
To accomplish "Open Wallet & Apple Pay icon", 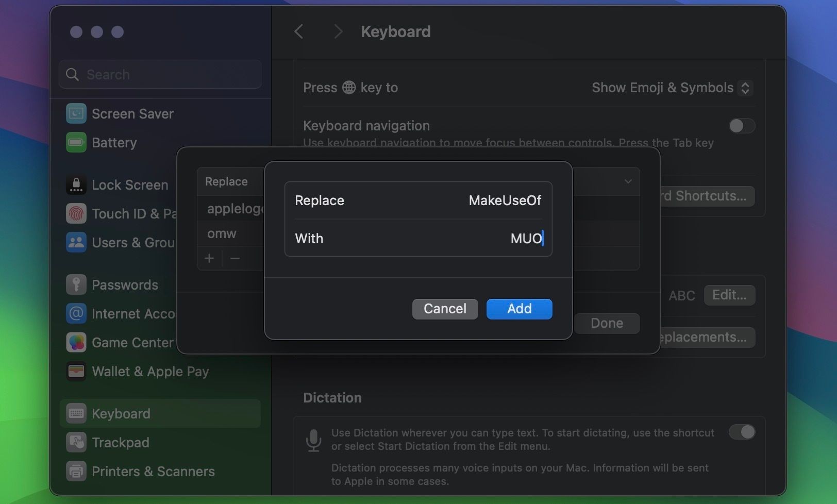I will click(x=76, y=372).
